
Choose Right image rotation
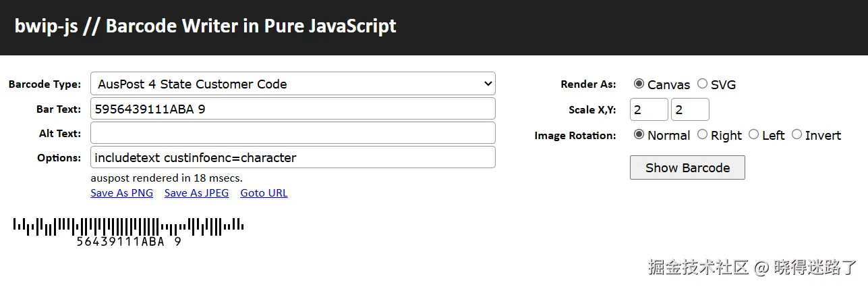click(x=702, y=134)
